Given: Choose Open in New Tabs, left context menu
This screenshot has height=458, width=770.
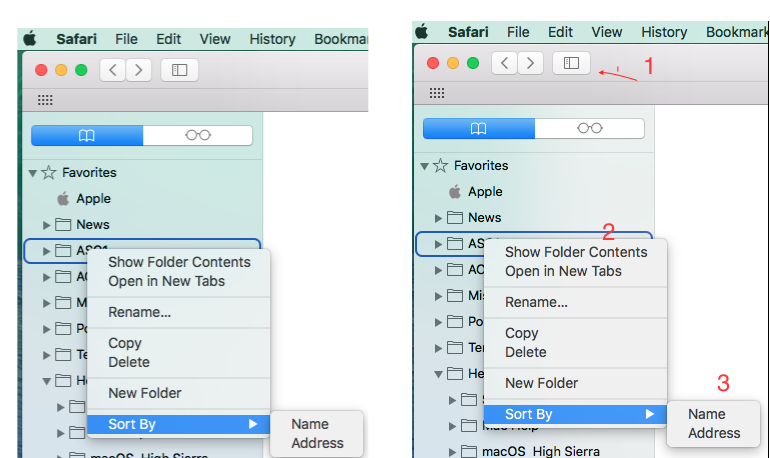Looking at the screenshot, I should (x=179, y=281).
